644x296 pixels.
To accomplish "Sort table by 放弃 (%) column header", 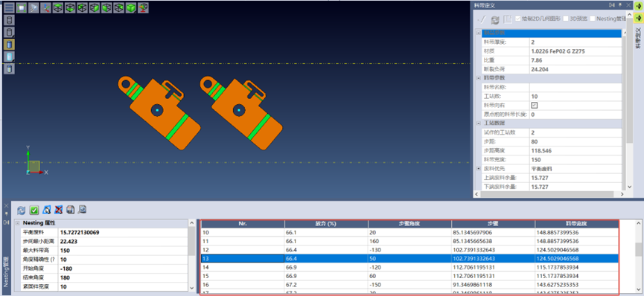I will click(327, 224).
